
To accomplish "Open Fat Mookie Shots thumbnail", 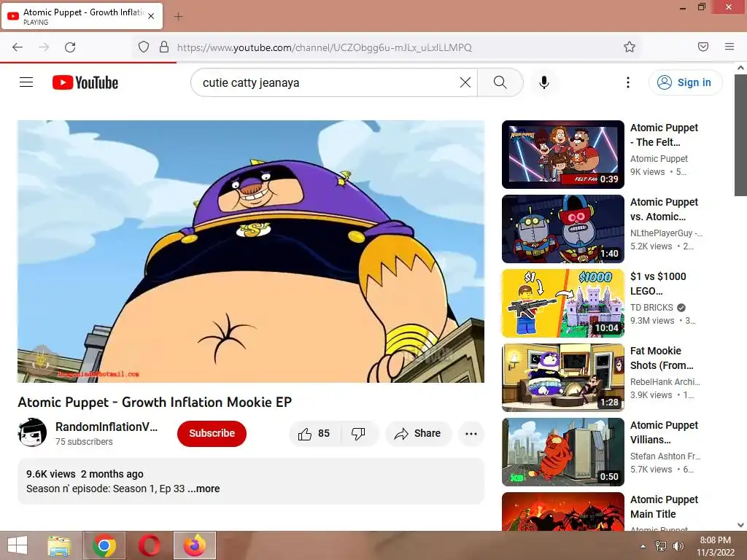I will (x=563, y=378).
